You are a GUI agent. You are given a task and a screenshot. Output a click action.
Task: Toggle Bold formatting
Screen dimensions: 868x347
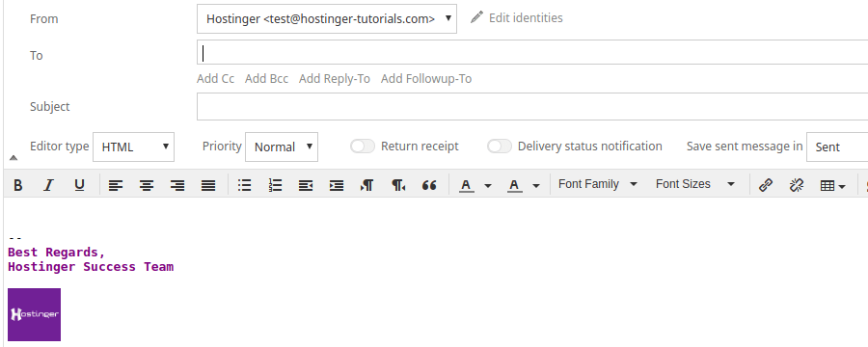pyautogui.click(x=17, y=185)
